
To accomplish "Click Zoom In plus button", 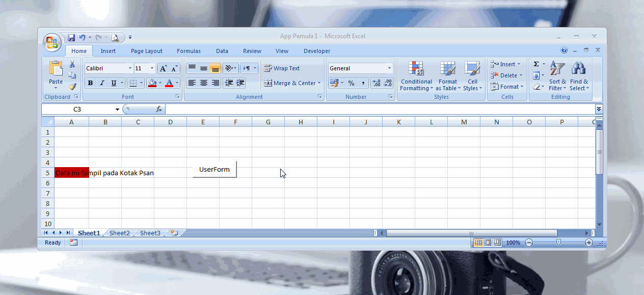I will tap(589, 243).
